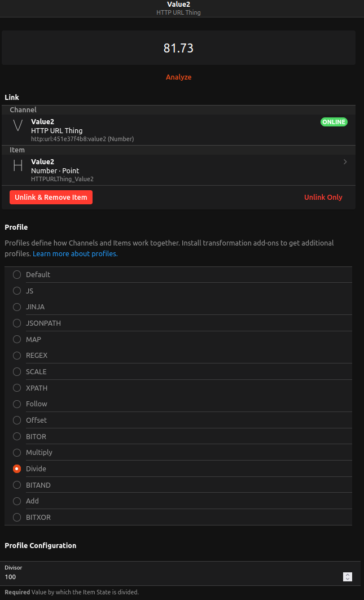Click the Channel icon beside Value2
364x600 pixels.
(x=17, y=125)
